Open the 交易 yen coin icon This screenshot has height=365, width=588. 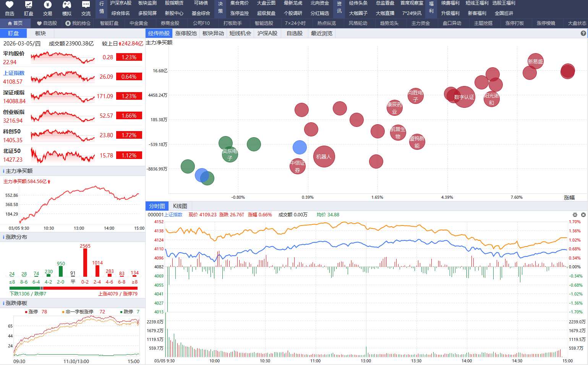coord(48,5)
